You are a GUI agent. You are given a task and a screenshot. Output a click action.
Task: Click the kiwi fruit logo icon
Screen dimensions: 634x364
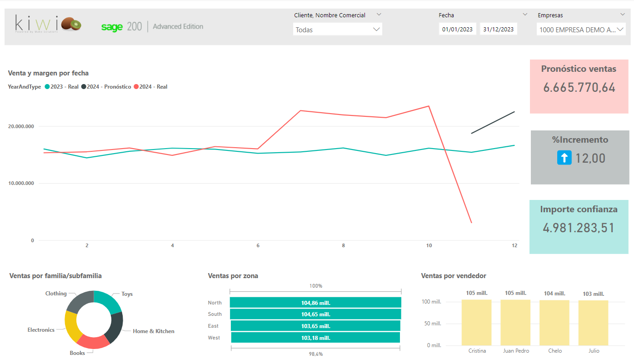tap(71, 24)
